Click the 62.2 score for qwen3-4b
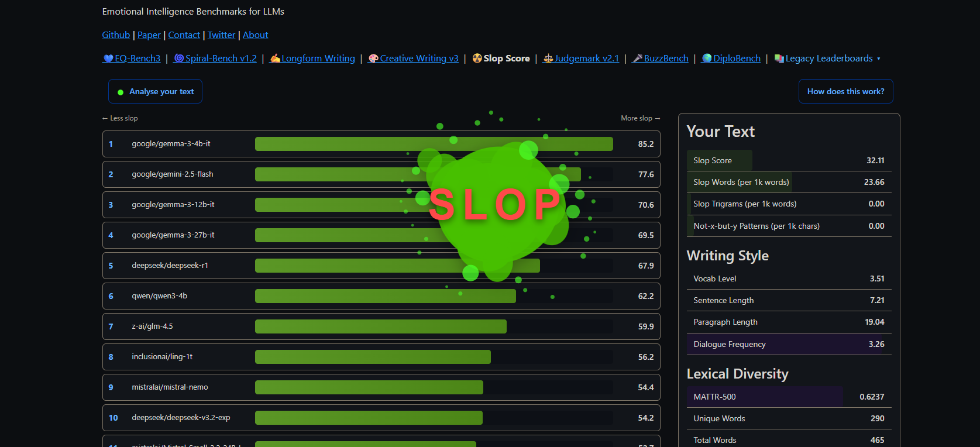This screenshot has width=980, height=447. pos(646,296)
